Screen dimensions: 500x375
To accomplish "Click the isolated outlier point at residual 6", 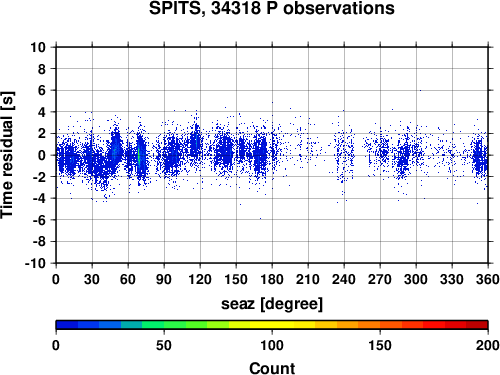I will pos(420,90).
